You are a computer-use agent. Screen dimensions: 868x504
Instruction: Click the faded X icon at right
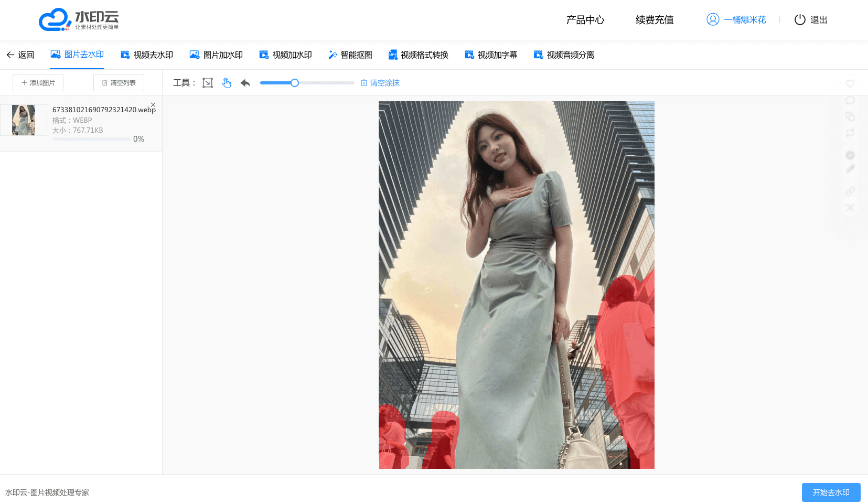point(850,208)
